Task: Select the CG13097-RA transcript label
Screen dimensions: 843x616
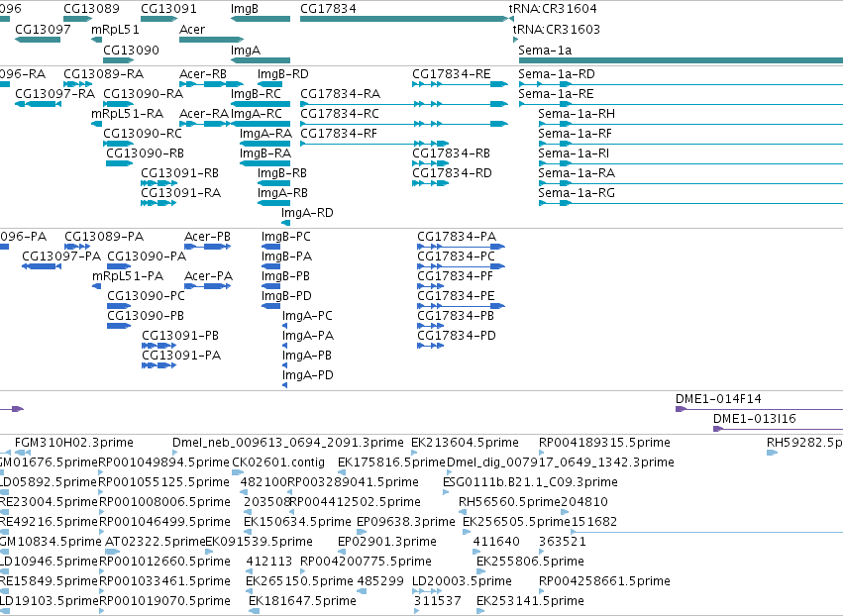Action: (54, 94)
